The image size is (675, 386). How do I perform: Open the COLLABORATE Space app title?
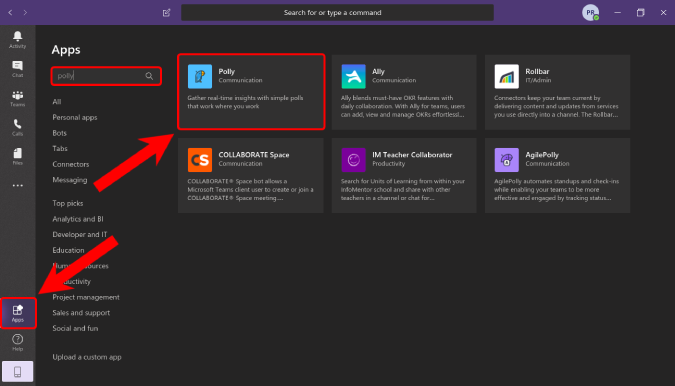[254, 155]
